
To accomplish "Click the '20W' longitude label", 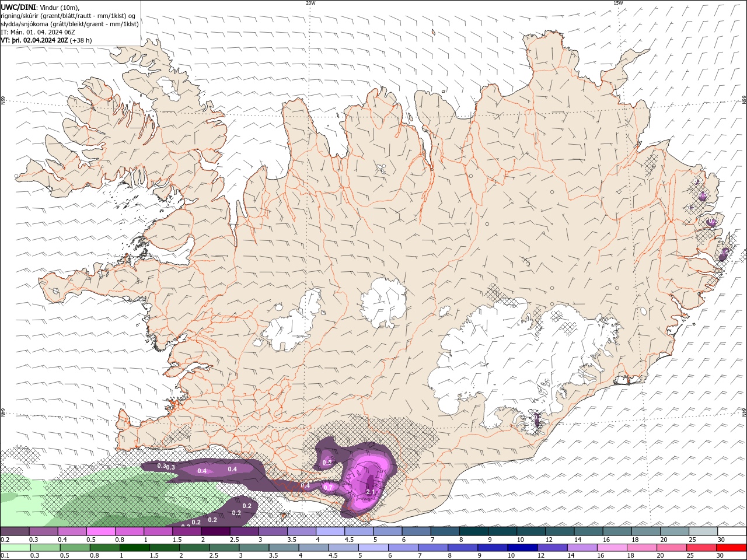I will pyautogui.click(x=310, y=3).
